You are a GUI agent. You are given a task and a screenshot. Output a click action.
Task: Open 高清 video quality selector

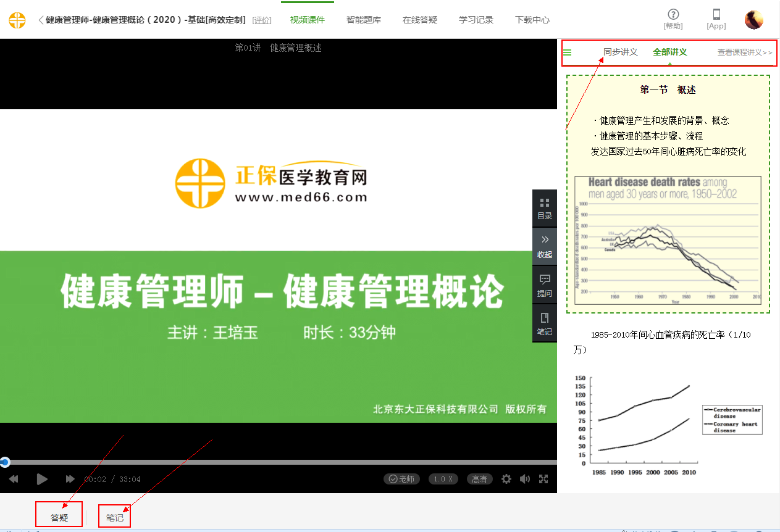coord(479,479)
